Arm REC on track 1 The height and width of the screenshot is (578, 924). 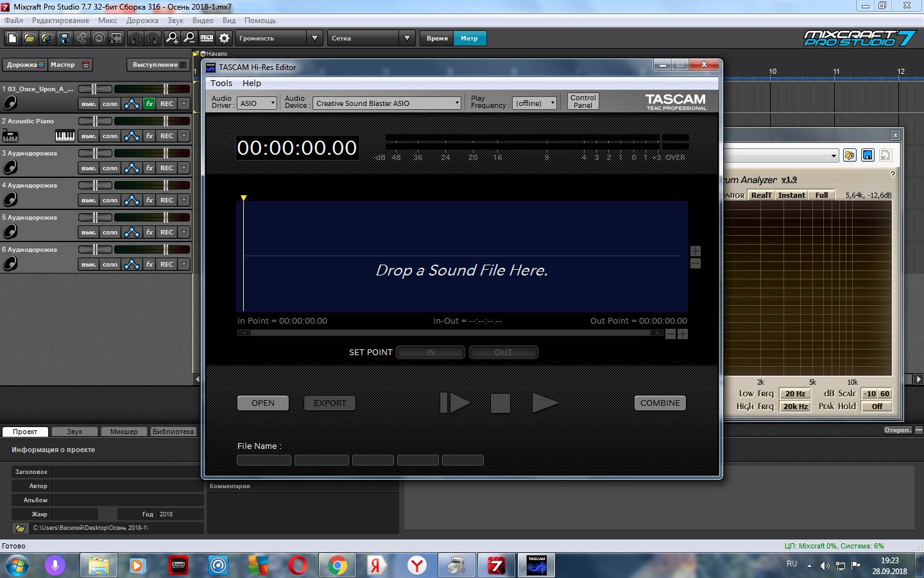coord(167,103)
